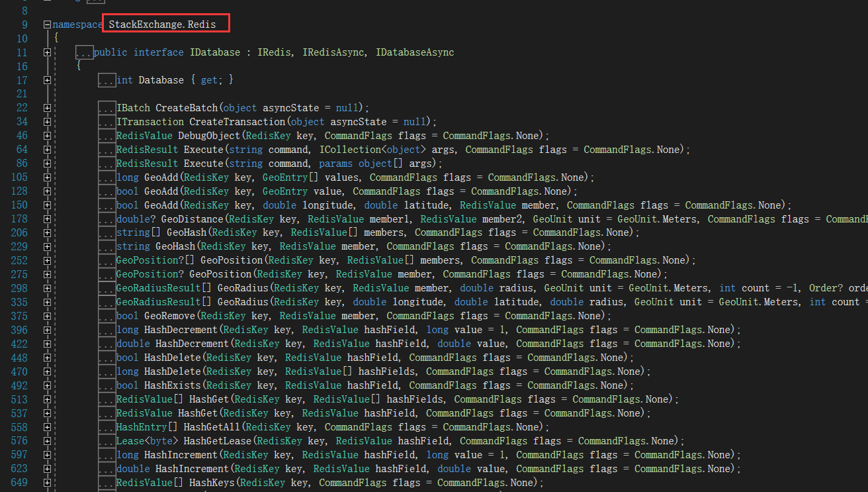The height and width of the screenshot is (492, 868).
Task: Collapse the namespace StackExchange.Redis outlining region
Action: (47, 25)
